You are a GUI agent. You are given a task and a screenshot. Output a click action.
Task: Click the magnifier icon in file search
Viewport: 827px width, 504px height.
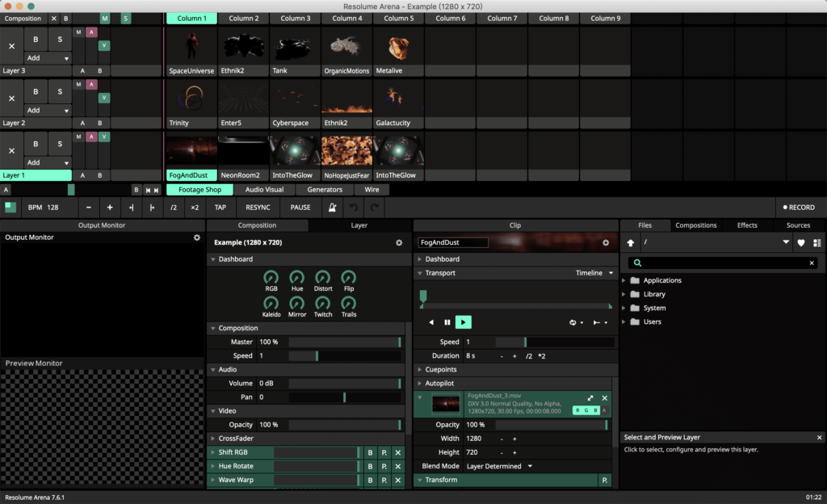coord(637,262)
